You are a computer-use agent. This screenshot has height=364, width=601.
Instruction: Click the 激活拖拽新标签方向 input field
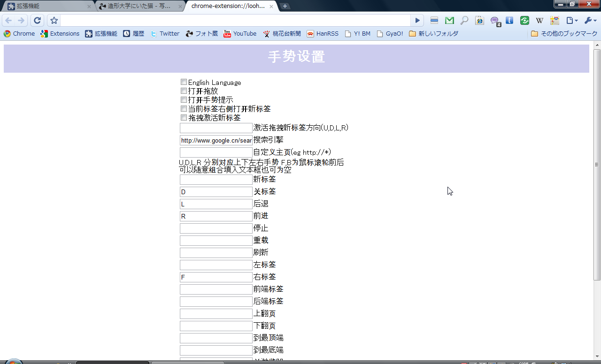click(x=216, y=128)
